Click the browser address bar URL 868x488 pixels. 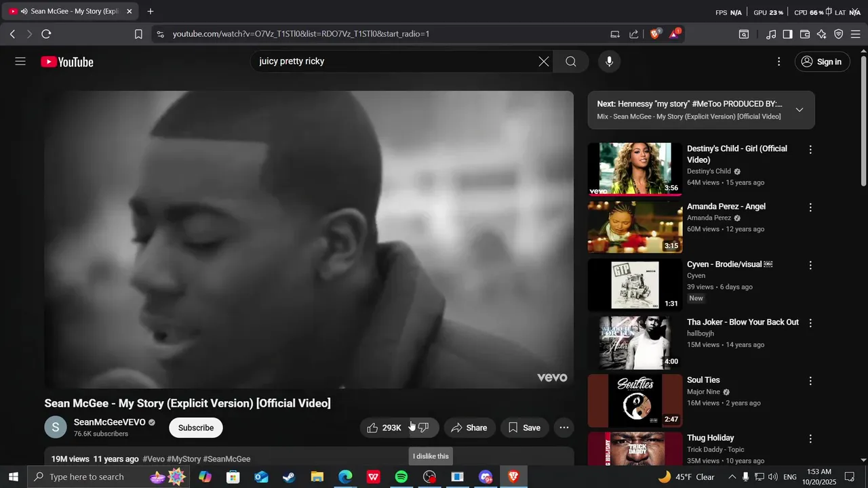coord(301,34)
